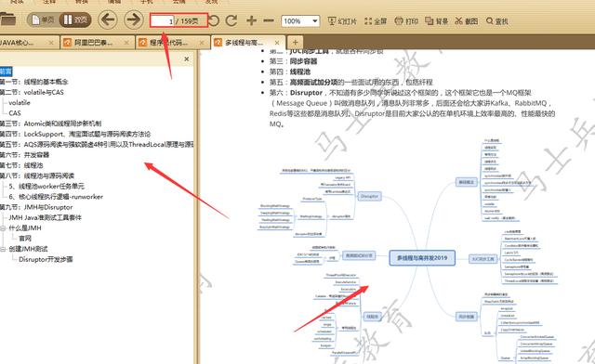Screen dimensions: 595x364
Task: Rotate the page counterclockwise
Action: [214, 20]
